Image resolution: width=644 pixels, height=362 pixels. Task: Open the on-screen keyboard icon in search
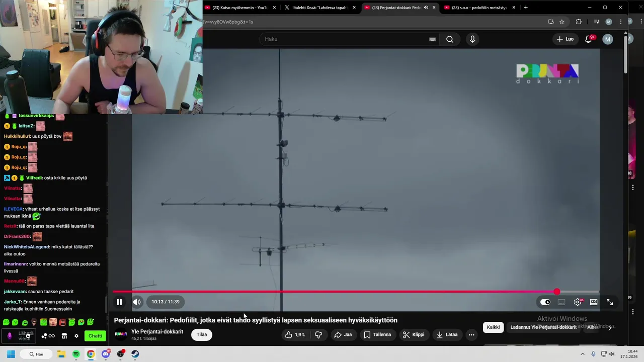click(x=432, y=39)
